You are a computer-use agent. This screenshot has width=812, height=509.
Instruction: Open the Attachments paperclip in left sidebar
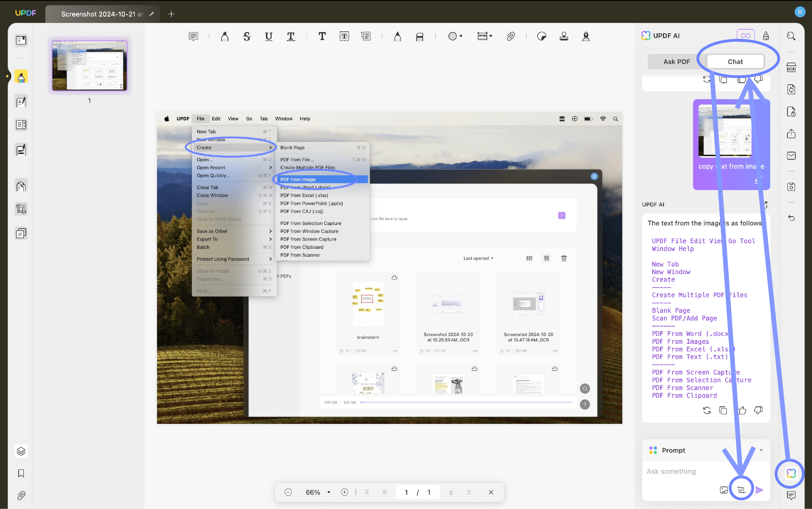coord(21,496)
